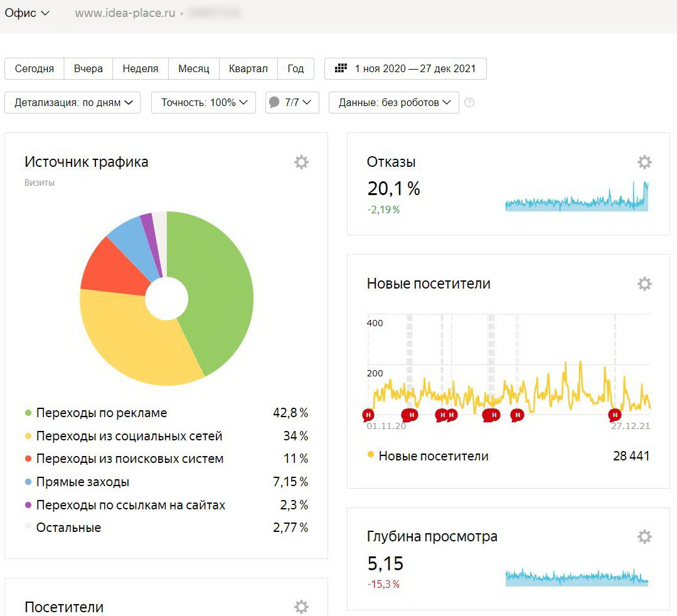Click the help question mark icon
Screen dimensions: 677x616
click(469, 103)
